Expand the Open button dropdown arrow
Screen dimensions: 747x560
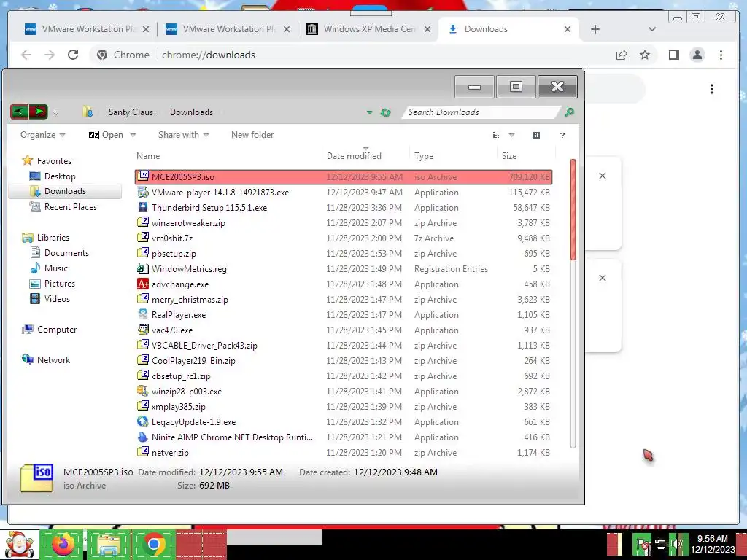coord(133,135)
